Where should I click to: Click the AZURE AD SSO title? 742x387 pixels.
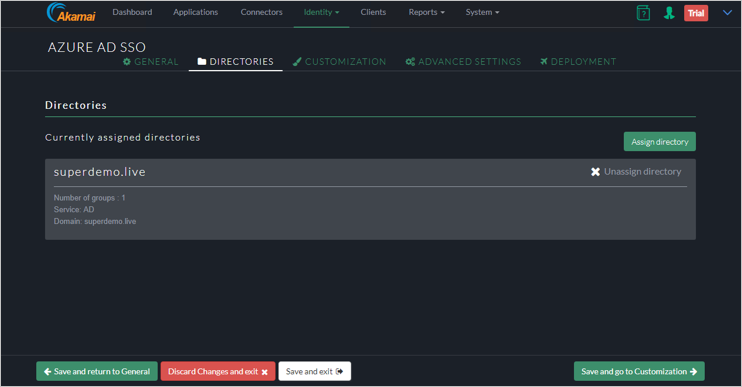(x=97, y=47)
